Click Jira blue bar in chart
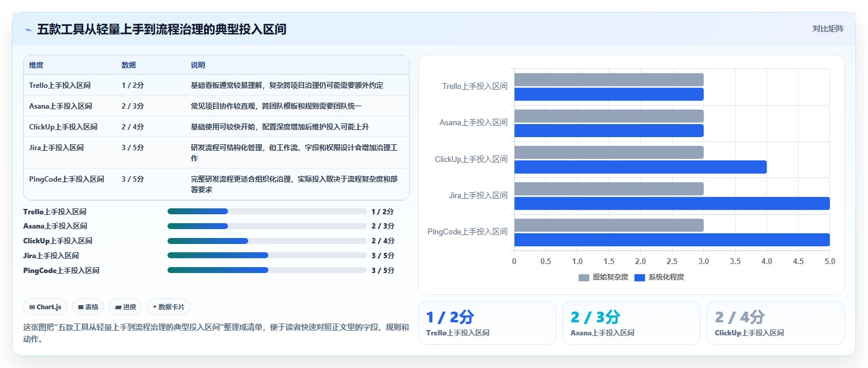 [x=671, y=203]
